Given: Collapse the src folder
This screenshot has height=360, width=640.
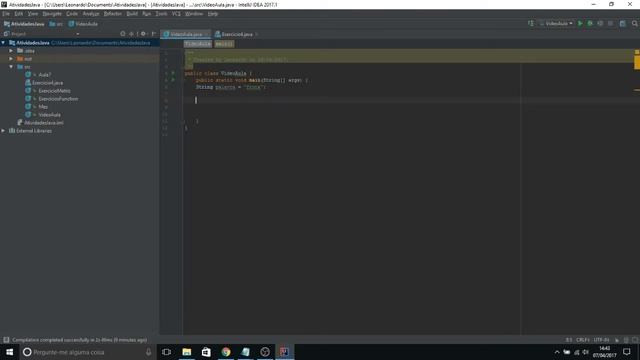Looking at the screenshot, I should [11, 67].
